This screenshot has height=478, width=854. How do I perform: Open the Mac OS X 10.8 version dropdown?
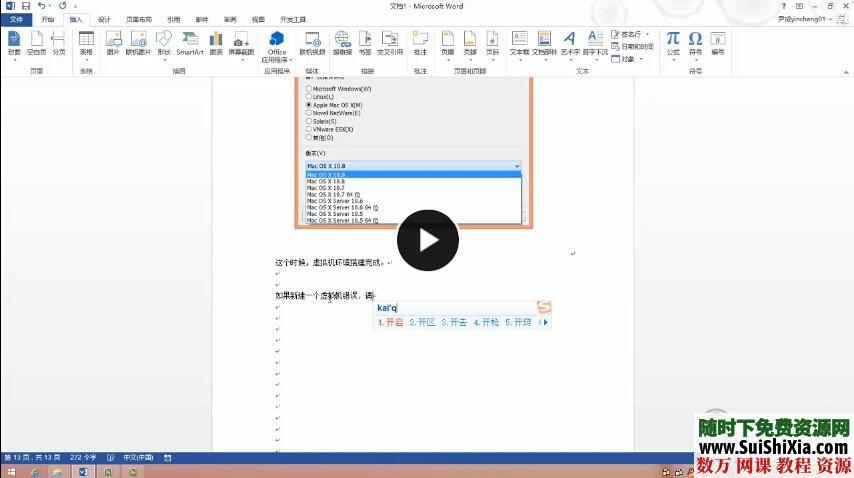(x=413, y=166)
